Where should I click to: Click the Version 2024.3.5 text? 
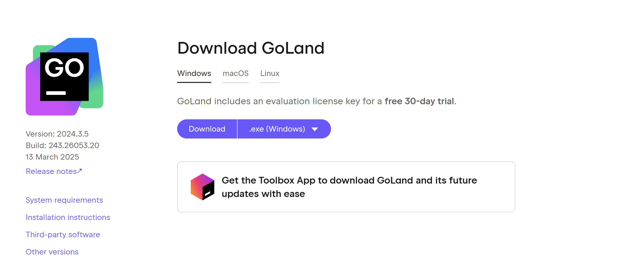click(x=57, y=134)
